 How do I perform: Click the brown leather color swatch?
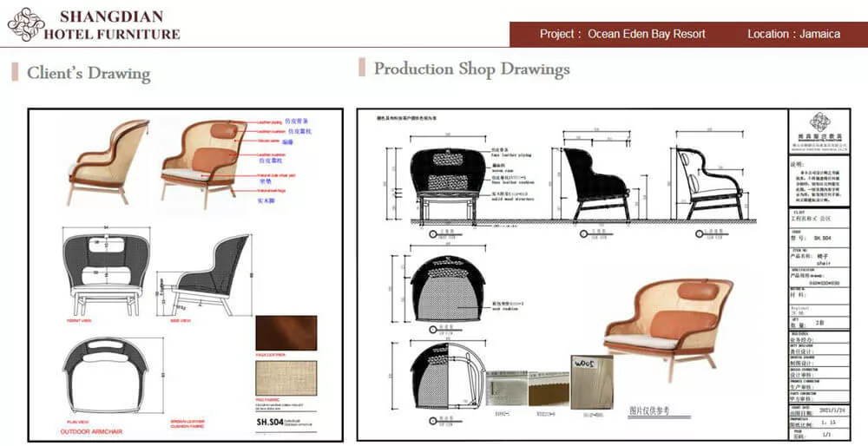pyautogui.click(x=287, y=333)
